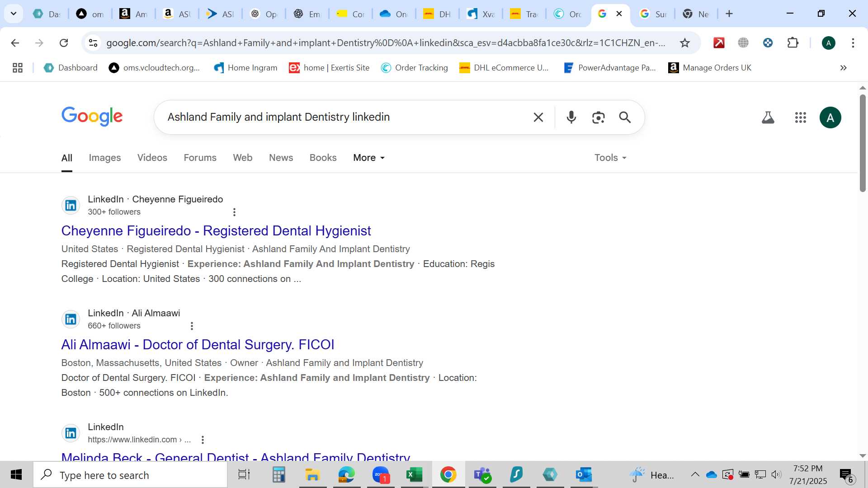Open File Explorer from the taskbar
The height and width of the screenshot is (488, 868).
[312, 475]
